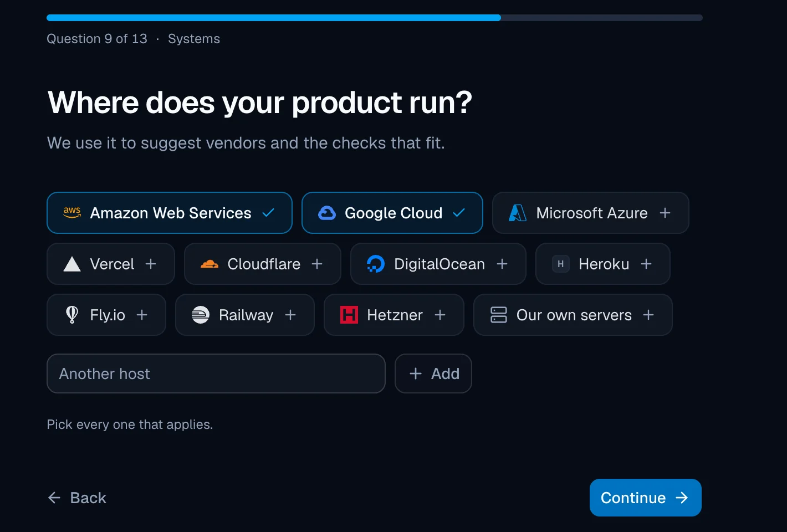Click the Microsoft Azure logo icon
Viewport: 787px width, 532px height.
click(x=518, y=213)
